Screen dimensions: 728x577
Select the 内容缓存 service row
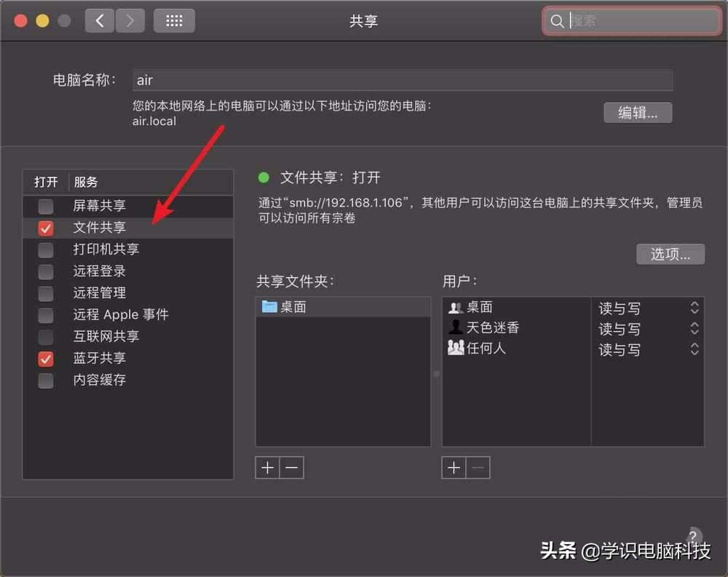128,380
